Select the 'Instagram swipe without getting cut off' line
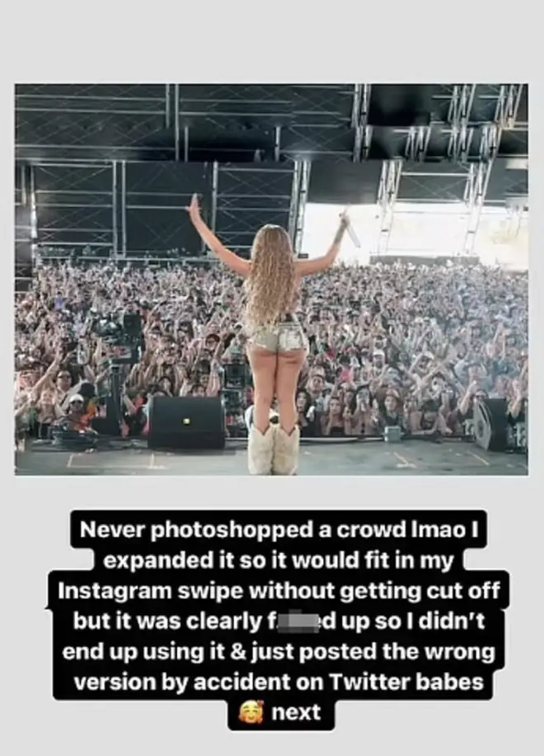544x756 pixels. coord(278,591)
